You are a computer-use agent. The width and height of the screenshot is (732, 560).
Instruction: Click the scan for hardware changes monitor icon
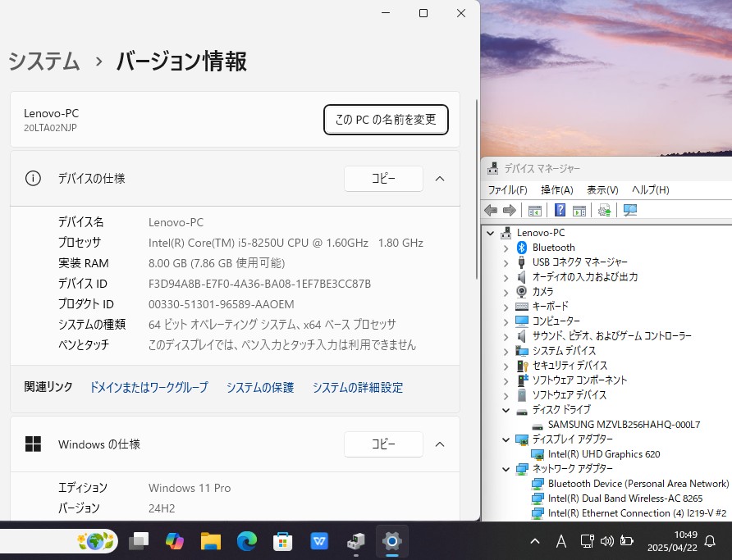tap(630, 210)
